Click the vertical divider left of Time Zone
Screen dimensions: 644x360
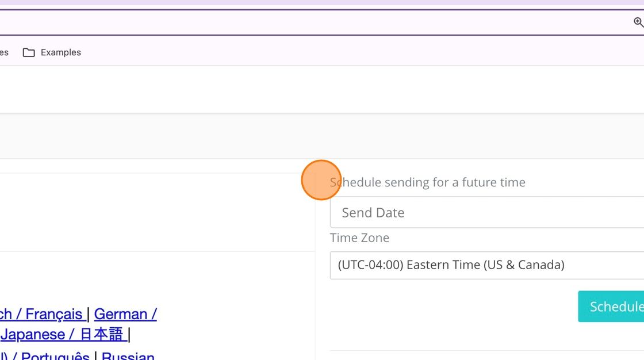(315, 265)
